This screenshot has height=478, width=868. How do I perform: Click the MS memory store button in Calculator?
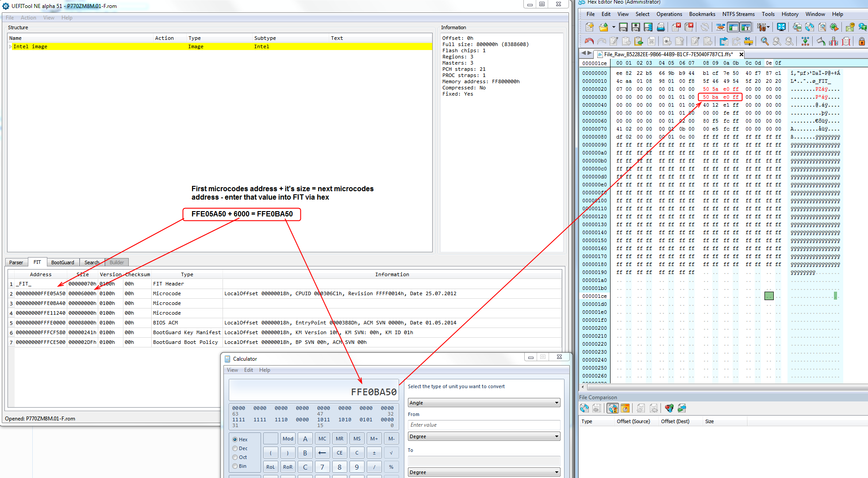click(357, 439)
